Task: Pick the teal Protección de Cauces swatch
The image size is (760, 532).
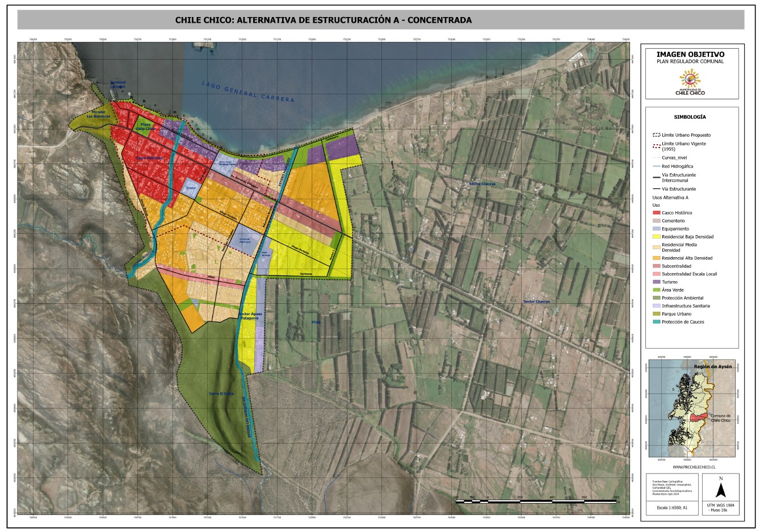Action: click(657, 322)
